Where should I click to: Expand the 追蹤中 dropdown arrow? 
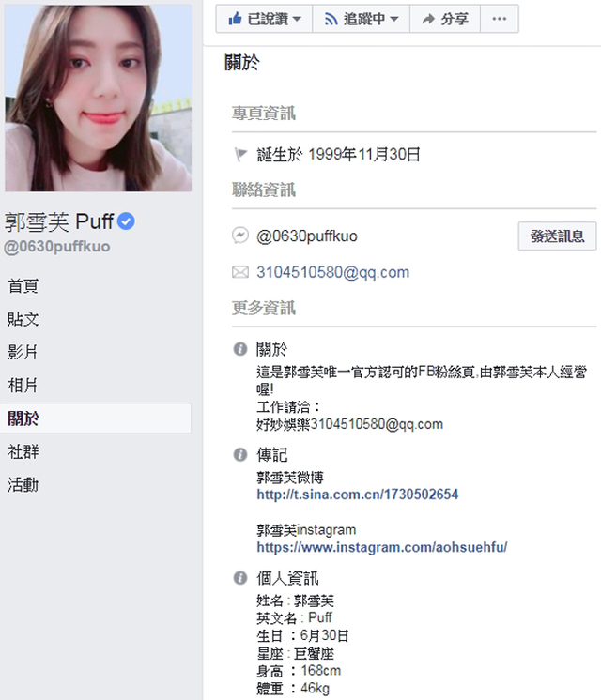tap(393, 19)
